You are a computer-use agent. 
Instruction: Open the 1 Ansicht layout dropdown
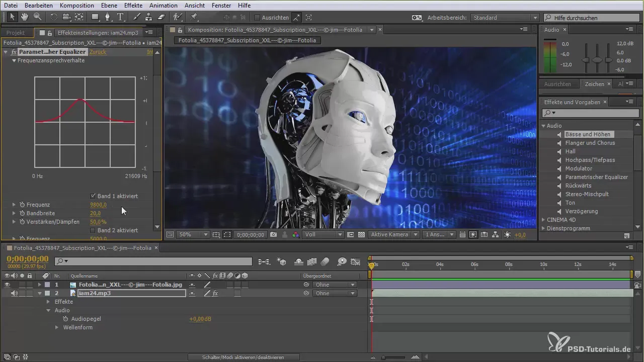[439, 235]
